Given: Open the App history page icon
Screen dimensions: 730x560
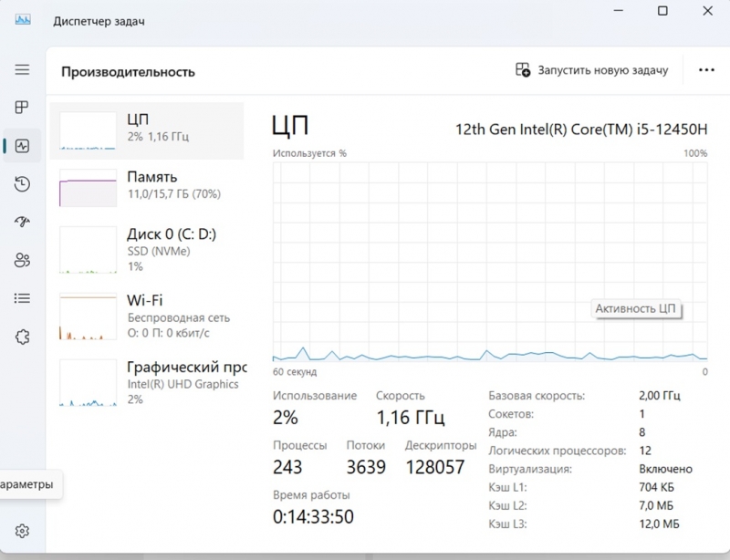Looking at the screenshot, I should pyautogui.click(x=22, y=184).
